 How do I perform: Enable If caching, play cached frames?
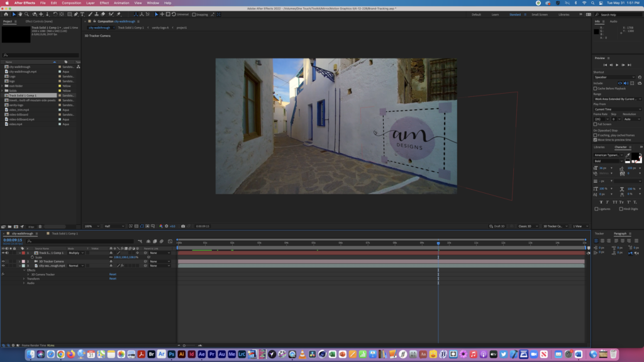click(x=595, y=135)
